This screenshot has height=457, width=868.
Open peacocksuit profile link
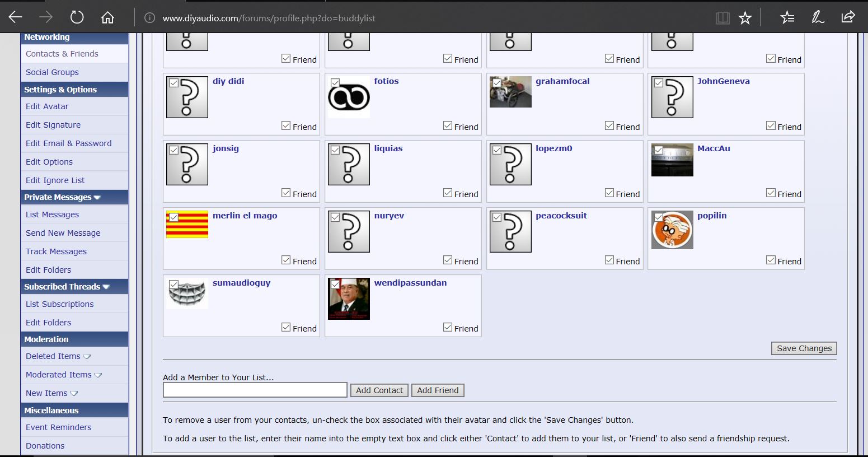(x=561, y=216)
